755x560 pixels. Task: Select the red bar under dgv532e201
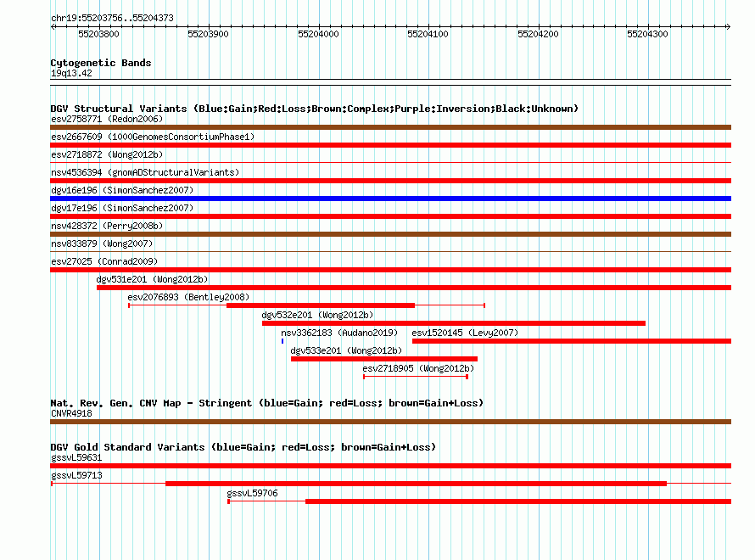click(454, 323)
